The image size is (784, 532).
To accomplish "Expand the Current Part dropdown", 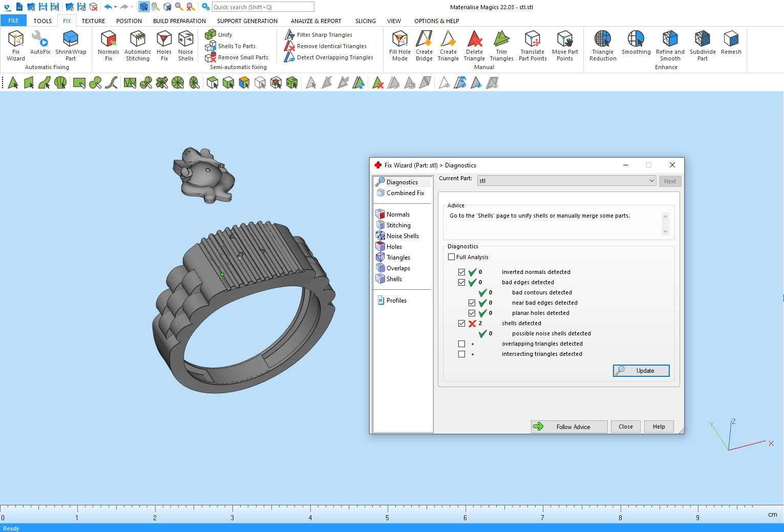I will (651, 181).
